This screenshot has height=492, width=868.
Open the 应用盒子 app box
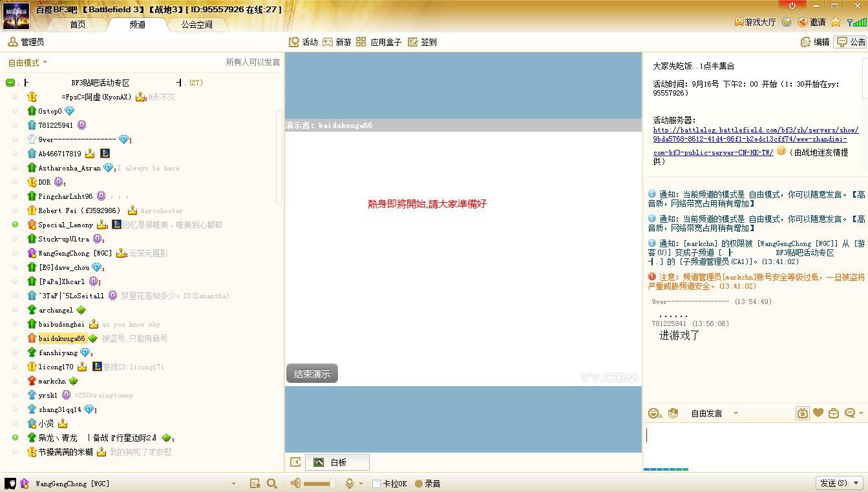pyautogui.click(x=379, y=42)
